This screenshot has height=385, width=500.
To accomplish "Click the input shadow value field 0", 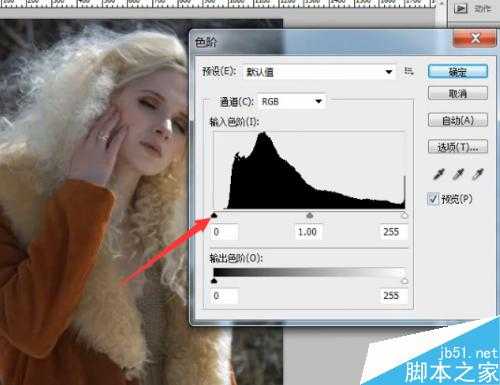I will click(225, 232).
